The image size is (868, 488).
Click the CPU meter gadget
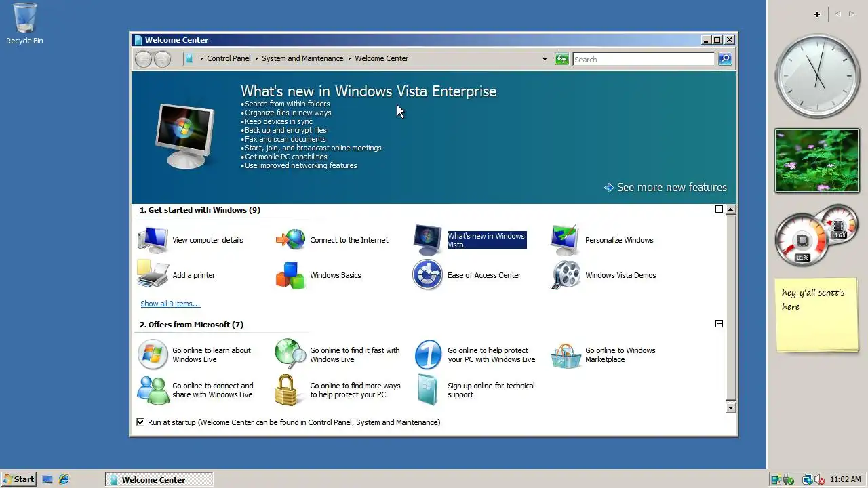pyautogui.click(x=816, y=236)
